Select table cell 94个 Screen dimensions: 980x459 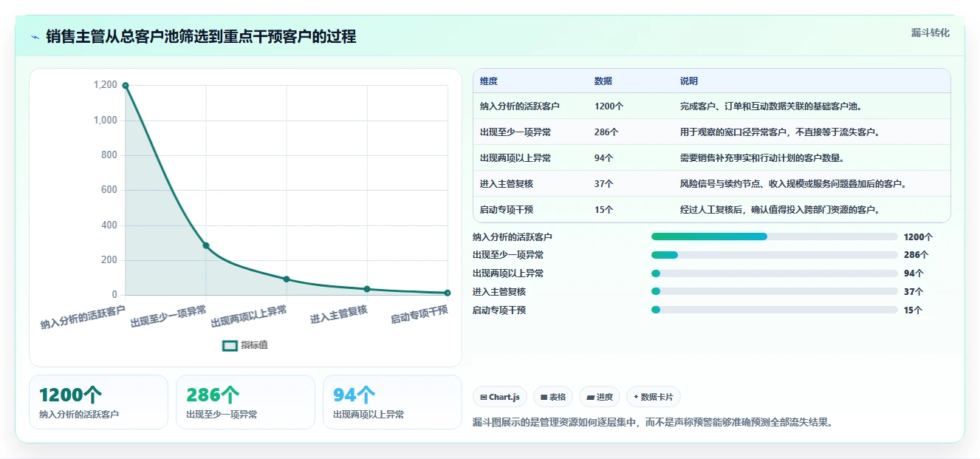point(604,158)
